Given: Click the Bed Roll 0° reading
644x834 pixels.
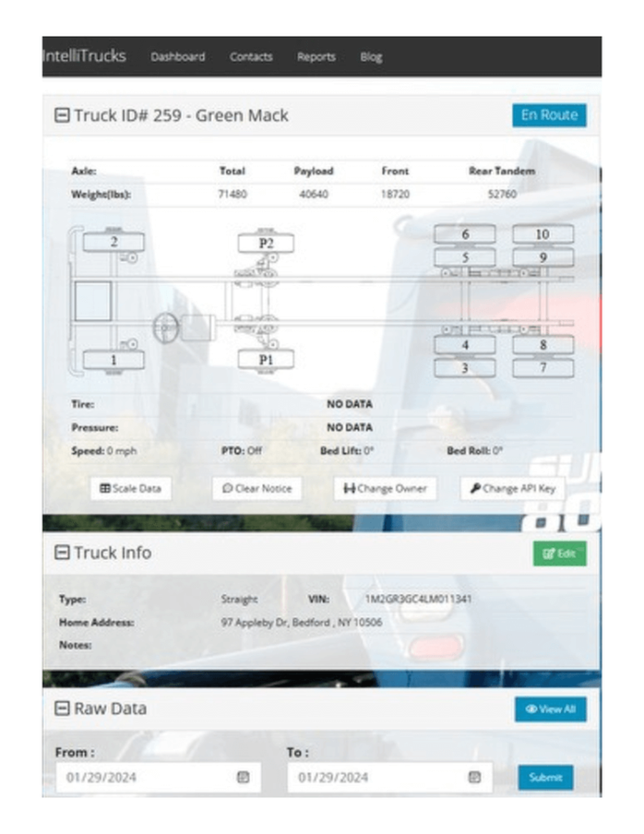Looking at the screenshot, I should pyautogui.click(x=475, y=451).
